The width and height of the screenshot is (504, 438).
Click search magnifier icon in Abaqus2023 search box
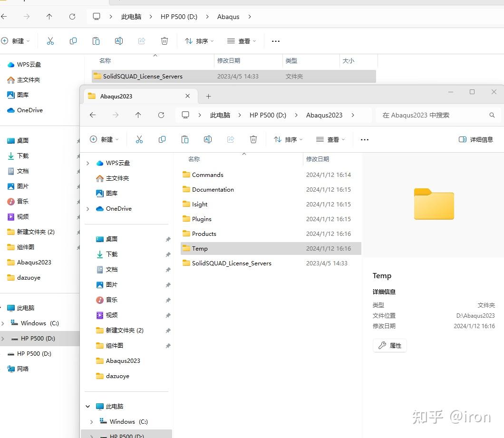click(492, 115)
